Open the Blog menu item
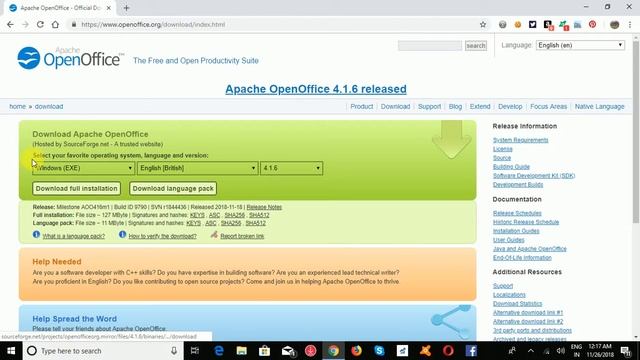This screenshot has width=640, height=360. pyautogui.click(x=456, y=107)
